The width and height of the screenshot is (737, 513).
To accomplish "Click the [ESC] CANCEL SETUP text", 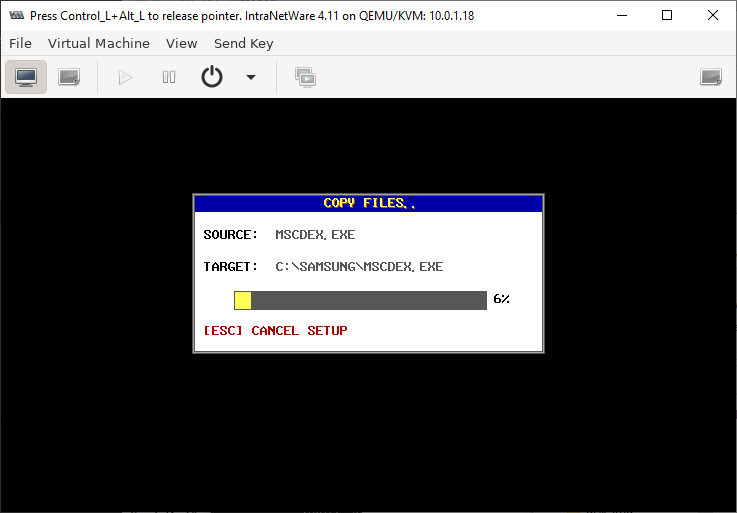I will pos(275,331).
